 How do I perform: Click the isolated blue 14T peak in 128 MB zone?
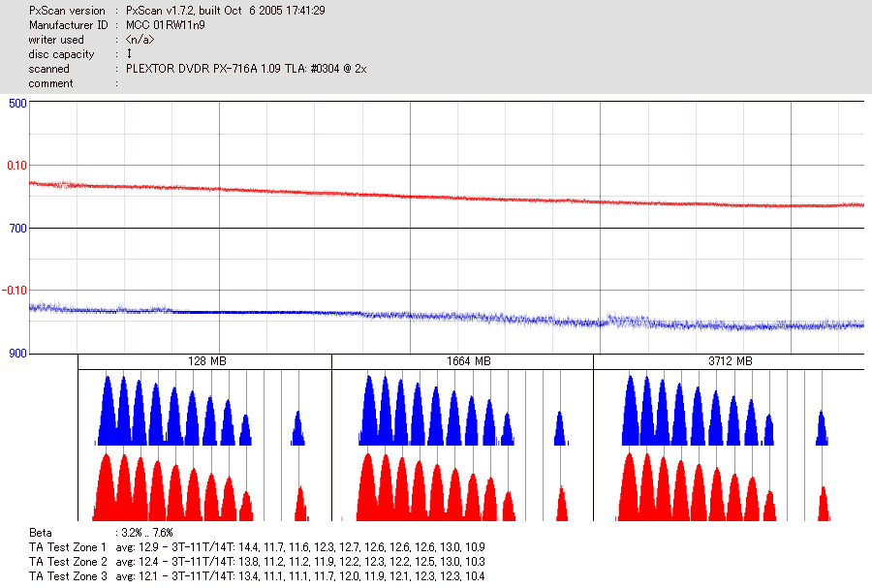[298, 428]
